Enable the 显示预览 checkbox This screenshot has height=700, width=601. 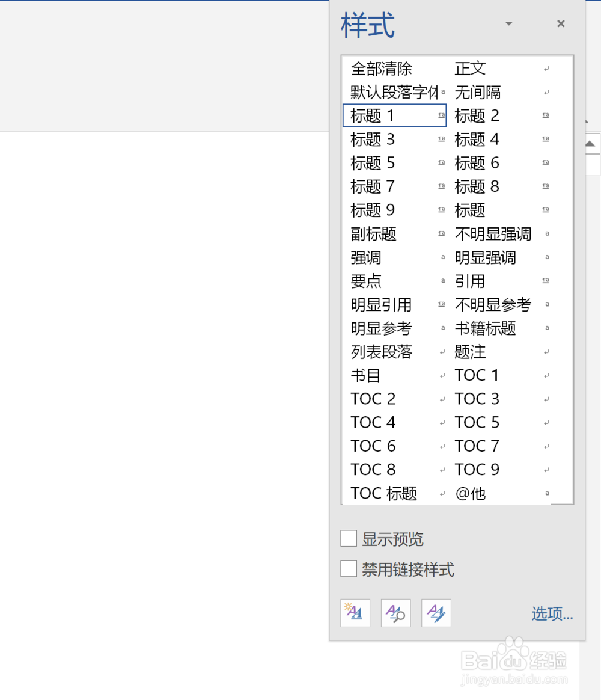coord(349,538)
